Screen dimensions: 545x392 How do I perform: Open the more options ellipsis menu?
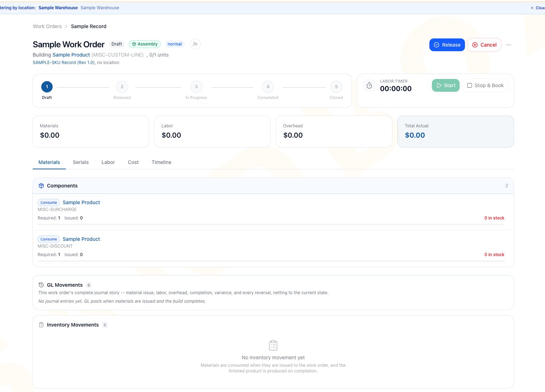[509, 45]
